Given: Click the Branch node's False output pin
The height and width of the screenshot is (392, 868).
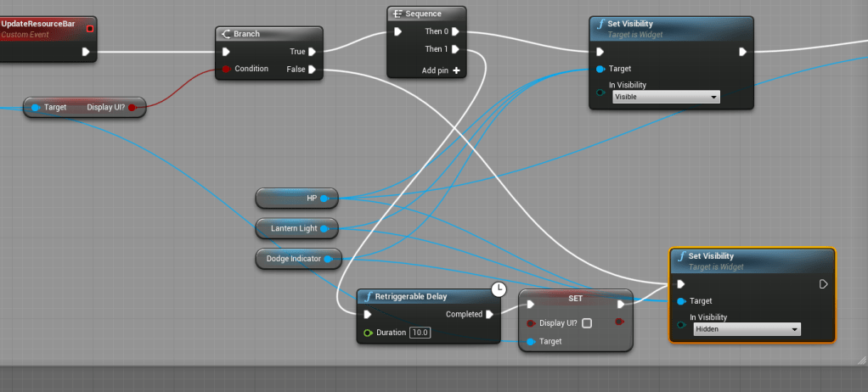Looking at the screenshot, I should (x=313, y=70).
